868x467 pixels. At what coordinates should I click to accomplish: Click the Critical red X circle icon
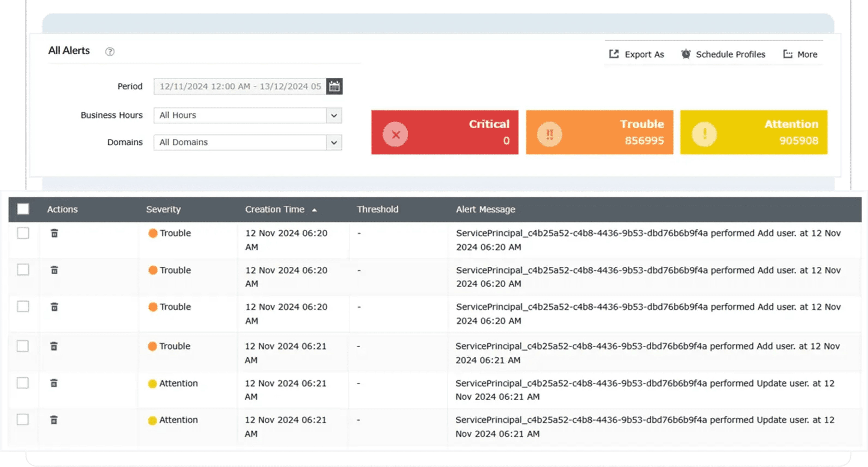point(395,134)
